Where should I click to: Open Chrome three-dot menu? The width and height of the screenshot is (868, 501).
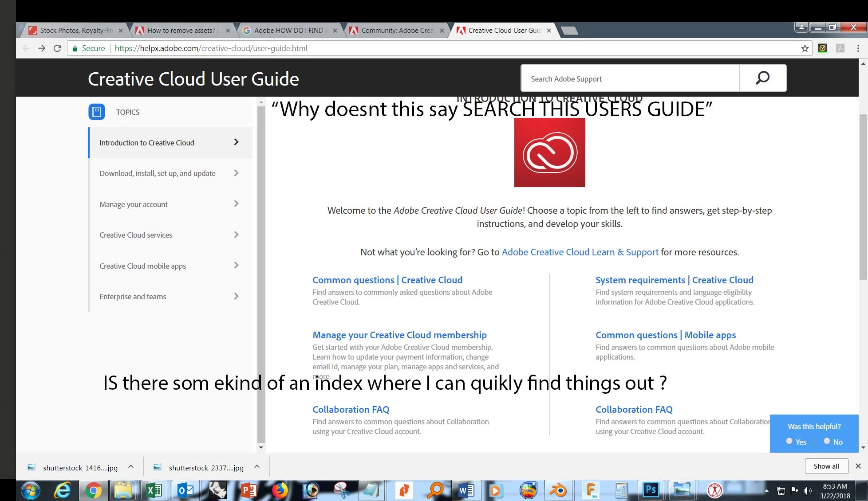[858, 48]
